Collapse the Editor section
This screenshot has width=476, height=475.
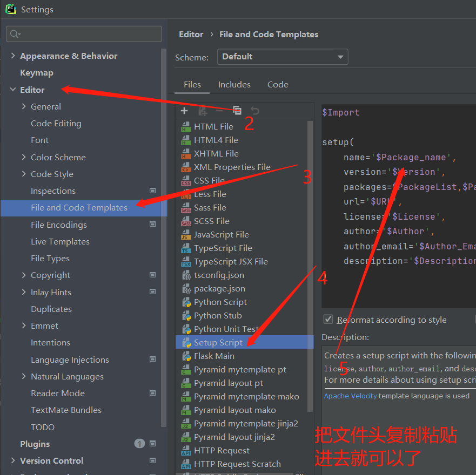(13, 90)
